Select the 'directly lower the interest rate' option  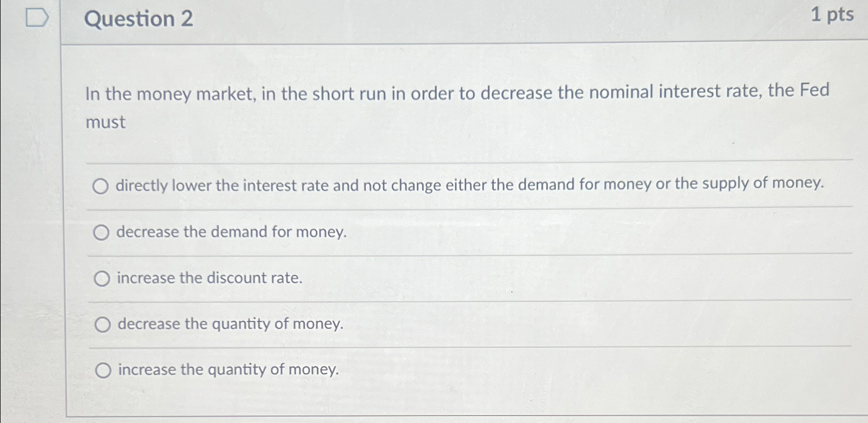pyautogui.click(x=102, y=186)
